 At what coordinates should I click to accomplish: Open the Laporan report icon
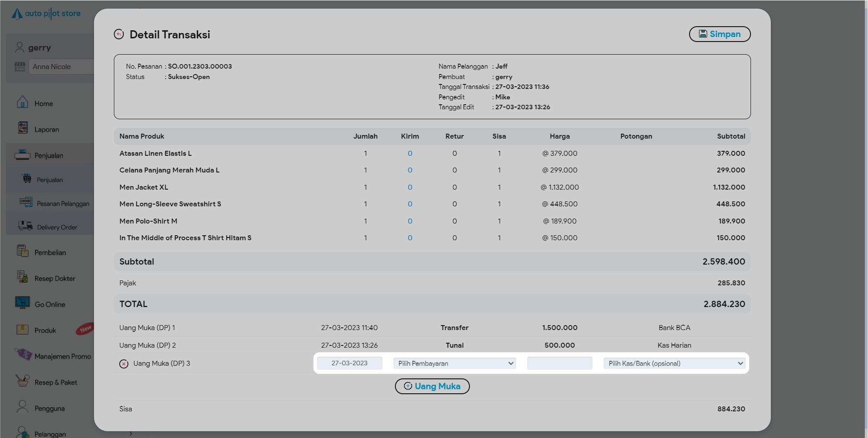(x=23, y=128)
